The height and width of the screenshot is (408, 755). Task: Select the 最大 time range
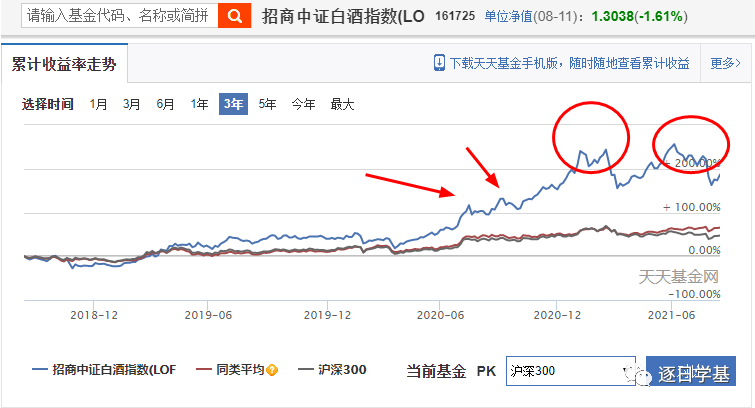coord(342,104)
